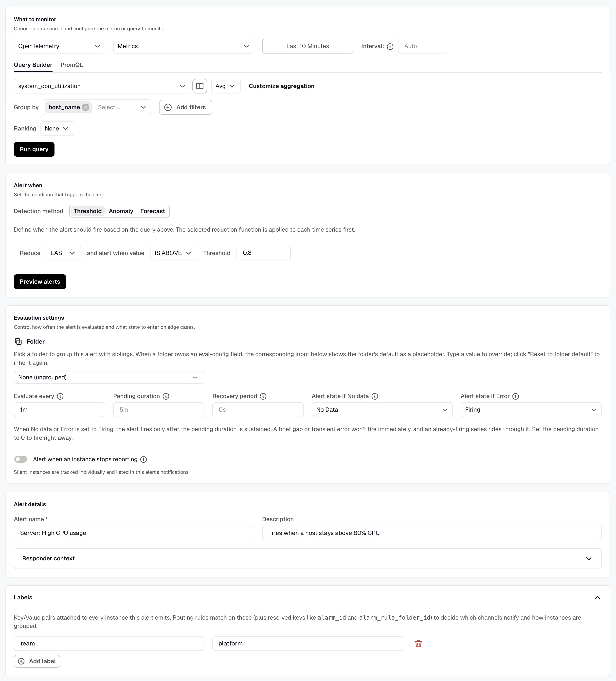The width and height of the screenshot is (616, 681).
Task: Click the Run query button
Action: point(34,149)
